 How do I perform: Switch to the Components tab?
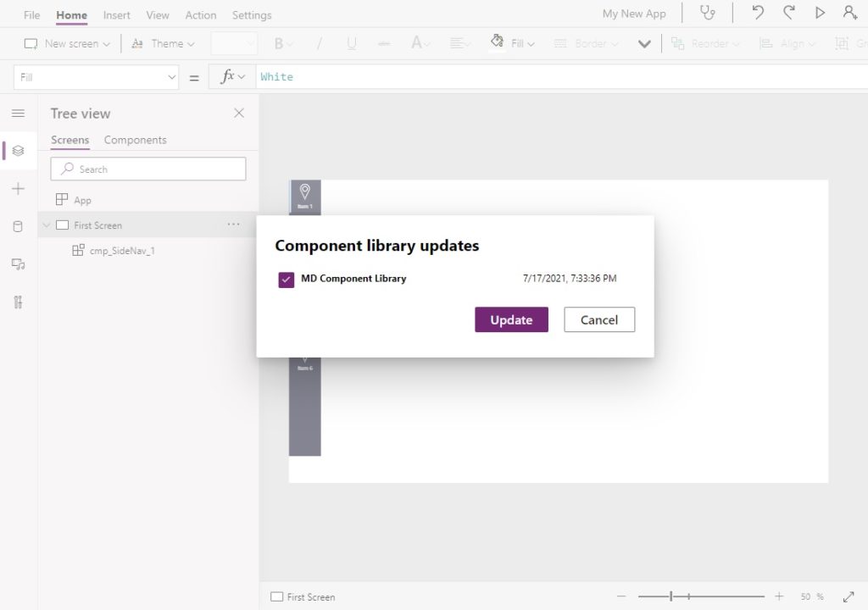coord(135,140)
